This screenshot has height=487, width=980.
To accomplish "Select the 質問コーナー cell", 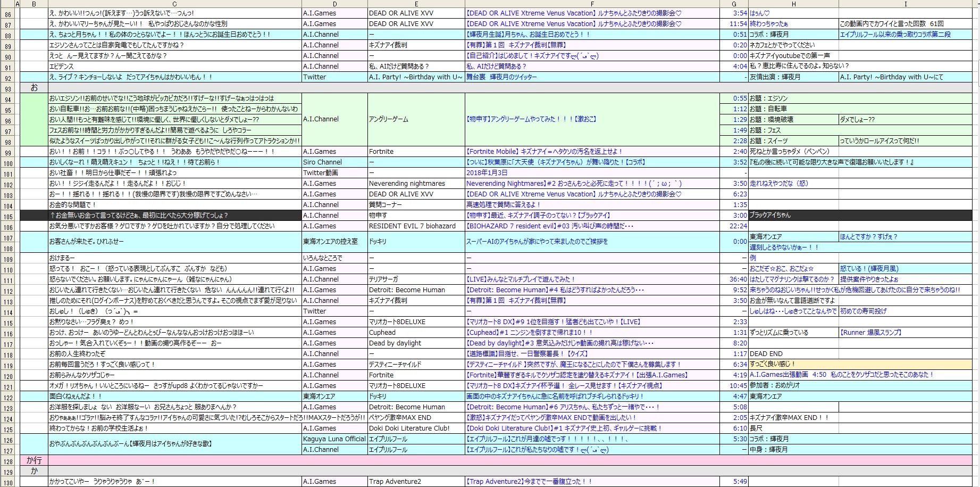I will pos(416,205).
